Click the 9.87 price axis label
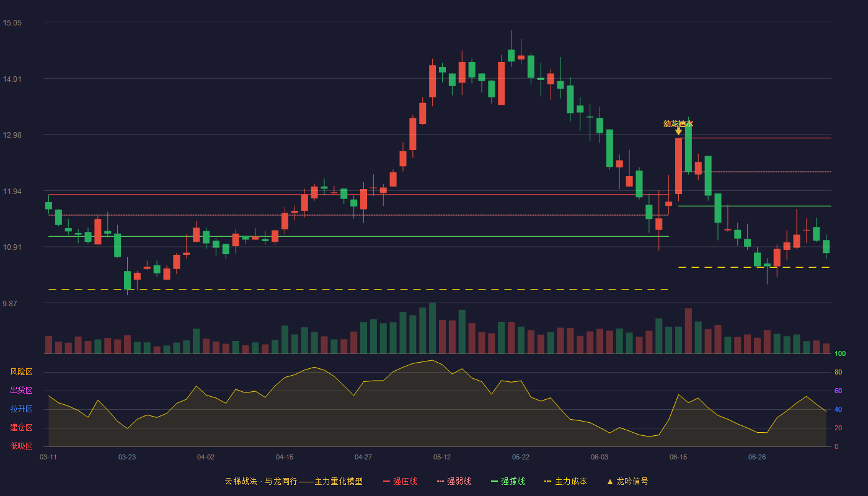This screenshot has height=496, width=868. point(10,303)
